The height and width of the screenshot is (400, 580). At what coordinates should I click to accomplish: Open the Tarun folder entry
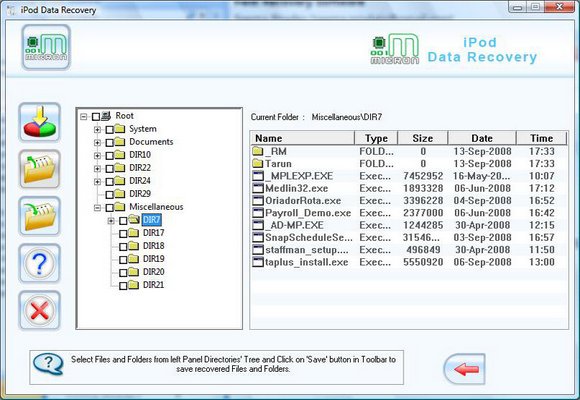(x=278, y=164)
